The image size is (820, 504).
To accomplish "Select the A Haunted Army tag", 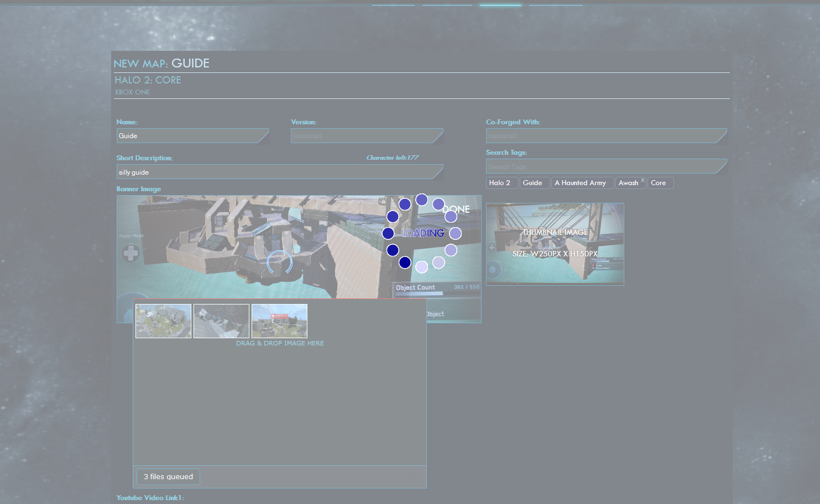I will [x=582, y=183].
